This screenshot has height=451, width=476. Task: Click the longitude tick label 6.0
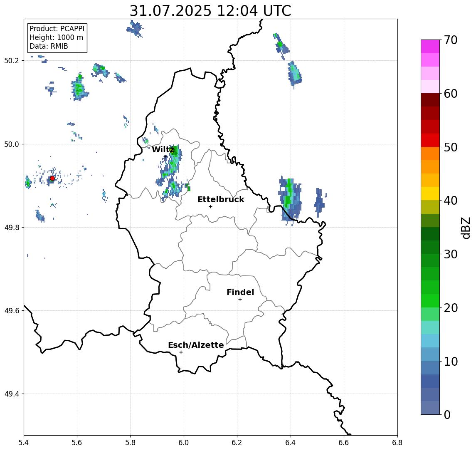tap(184, 443)
